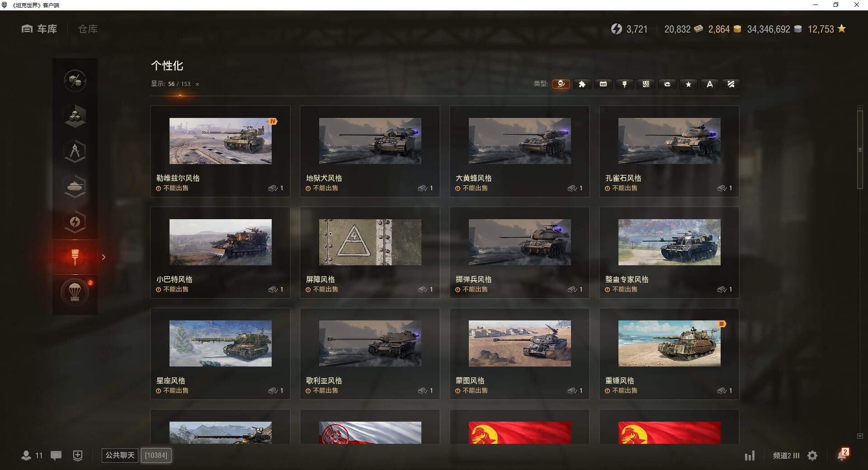Viewport: 868px width, 470px height.
Task: Click the notification bell icon
Action: [x=842, y=455]
